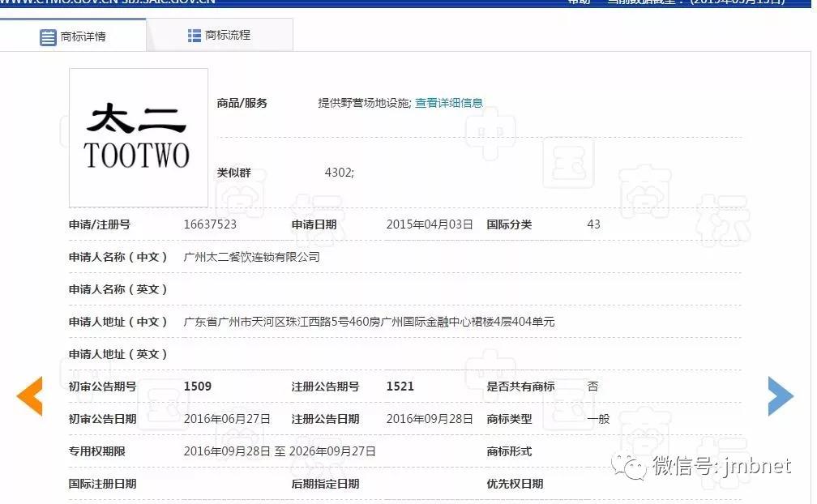Select registration announcement issue 1521
This screenshot has height=504, width=817.
(x=400, y=387)
